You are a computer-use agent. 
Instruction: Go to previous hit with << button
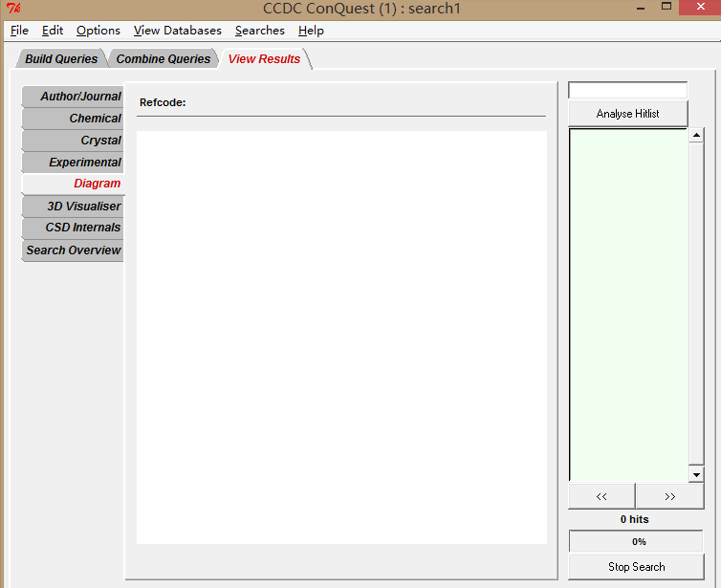pos(601,496)
